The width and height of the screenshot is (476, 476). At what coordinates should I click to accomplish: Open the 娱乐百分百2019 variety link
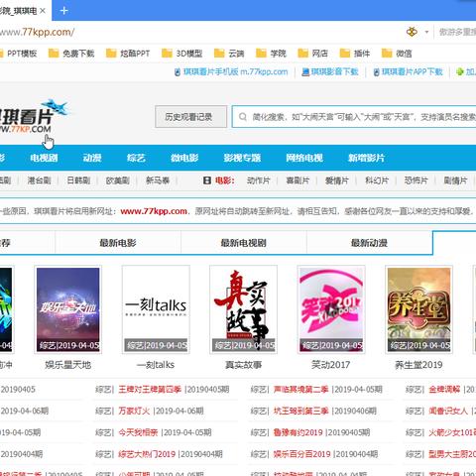pos(301,454)
